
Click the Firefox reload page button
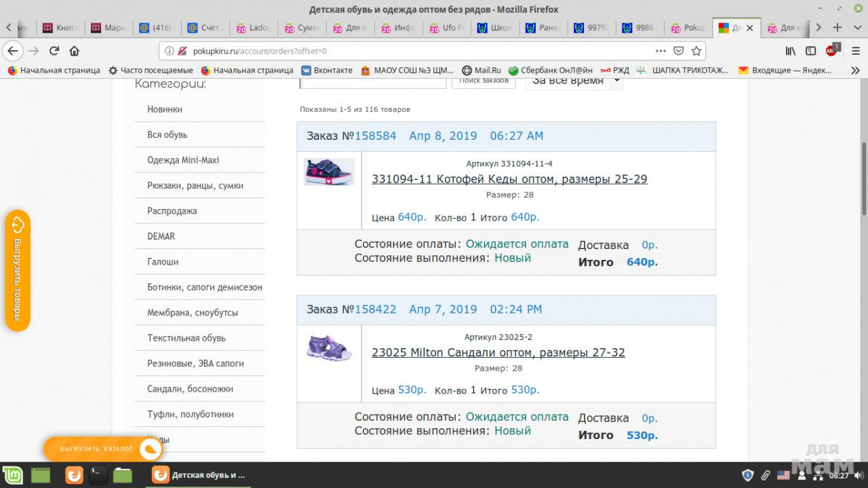54,51
